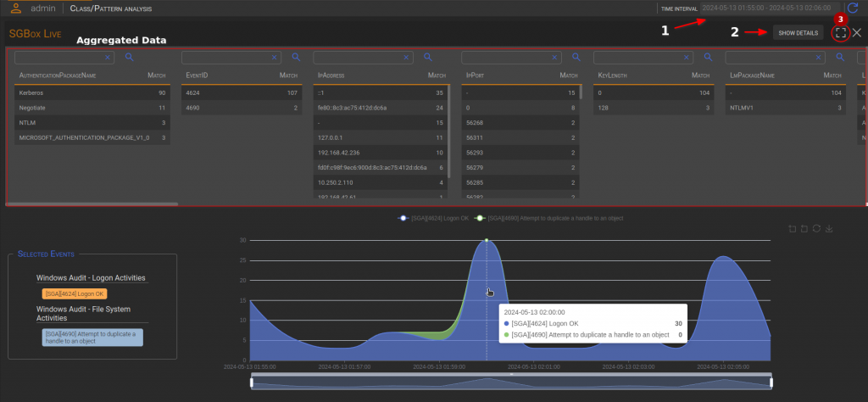
Task: Activate chart zoom area tool icon
Action: pos(793,229)
